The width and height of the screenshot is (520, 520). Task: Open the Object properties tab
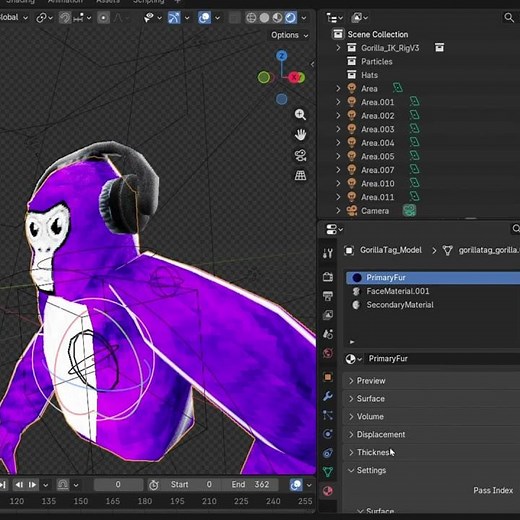click(x=328, y=377)
